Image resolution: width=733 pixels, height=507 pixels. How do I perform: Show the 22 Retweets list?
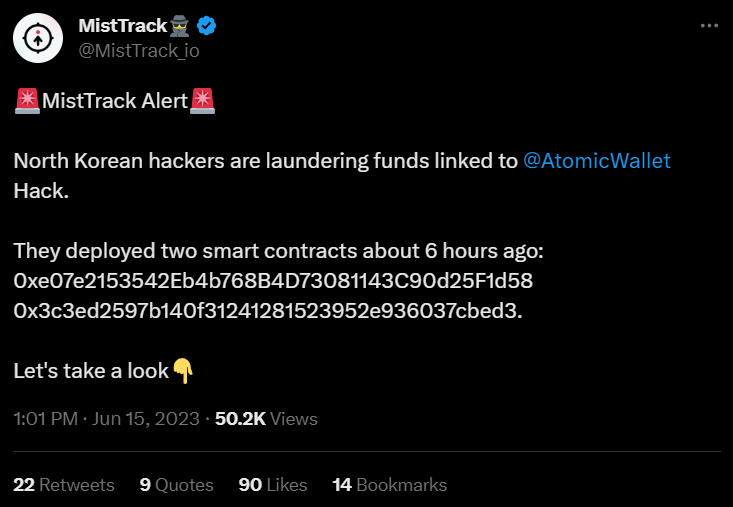point(64,485)
